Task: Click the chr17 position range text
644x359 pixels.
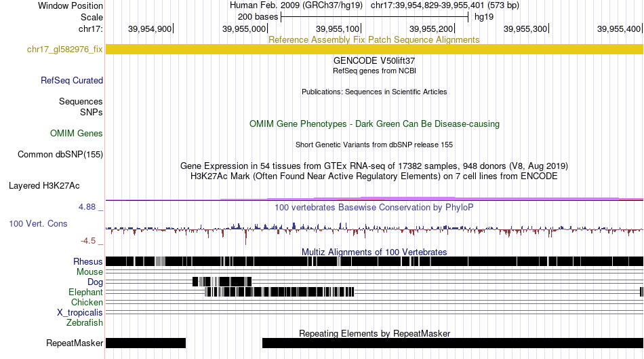Action: (x=445, y=5)
